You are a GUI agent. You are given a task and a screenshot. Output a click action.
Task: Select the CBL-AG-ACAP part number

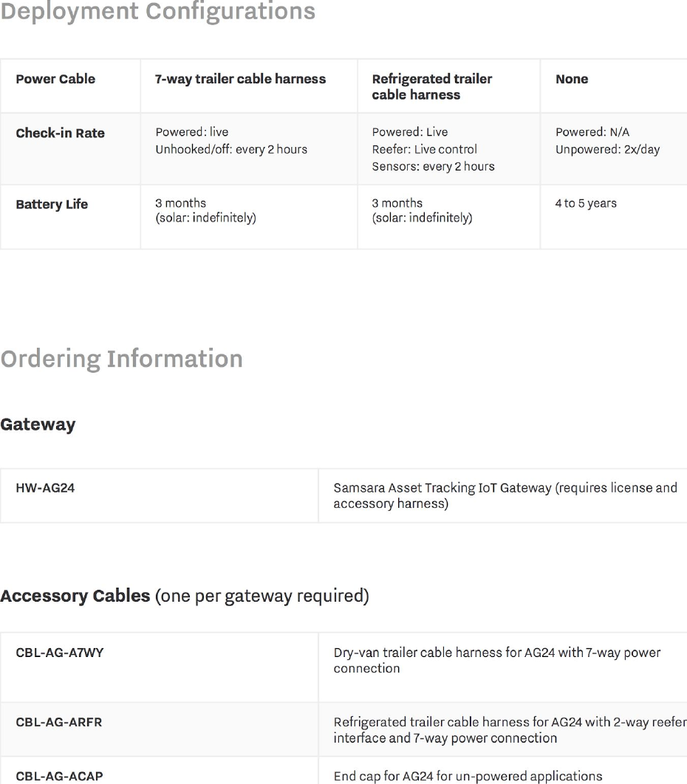(x=60, y=777)
